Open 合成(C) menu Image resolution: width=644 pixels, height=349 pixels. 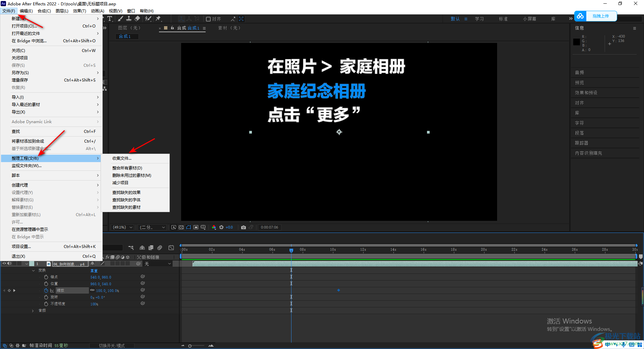point(44,11)
